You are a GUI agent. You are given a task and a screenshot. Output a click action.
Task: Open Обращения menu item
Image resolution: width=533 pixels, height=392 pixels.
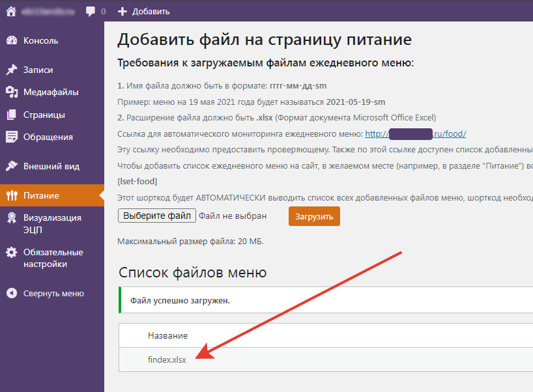tap(48, 137)
